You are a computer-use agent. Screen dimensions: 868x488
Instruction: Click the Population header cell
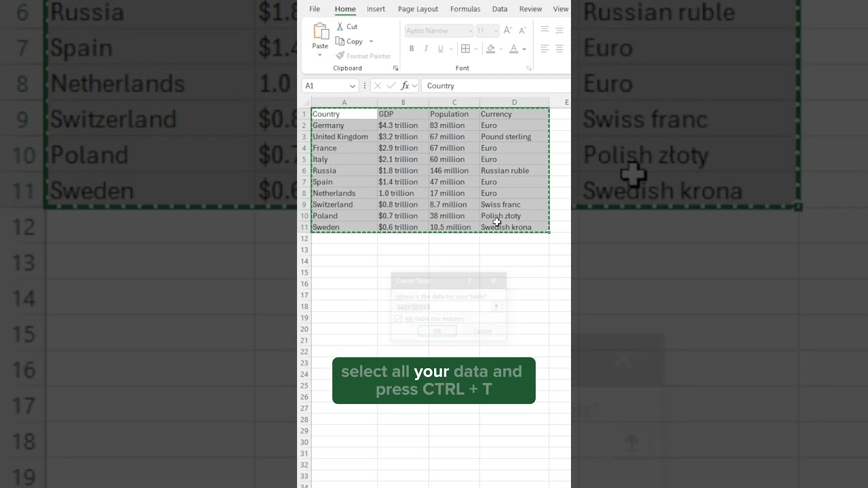pos(454,114)
